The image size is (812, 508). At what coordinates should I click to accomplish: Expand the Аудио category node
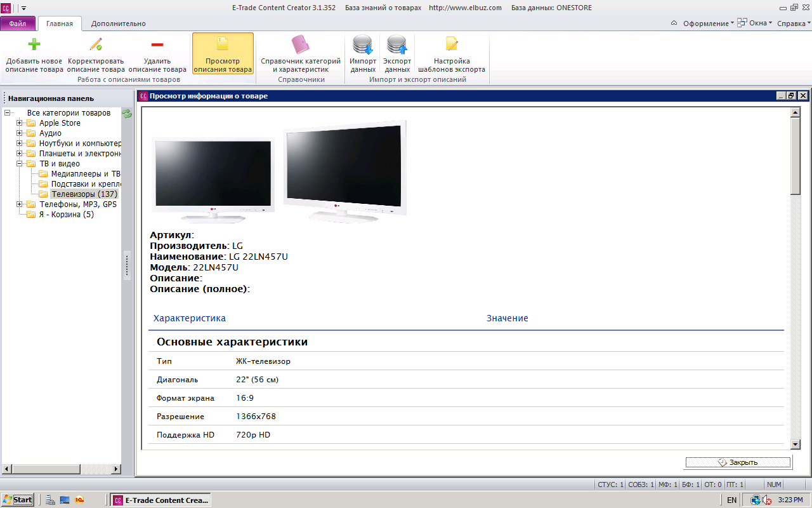20,133
